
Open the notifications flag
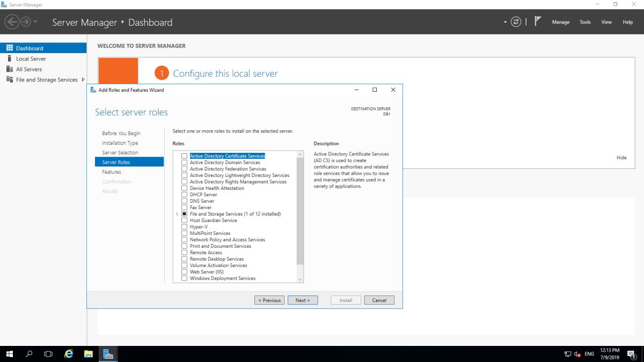click(x=538, y=21)
